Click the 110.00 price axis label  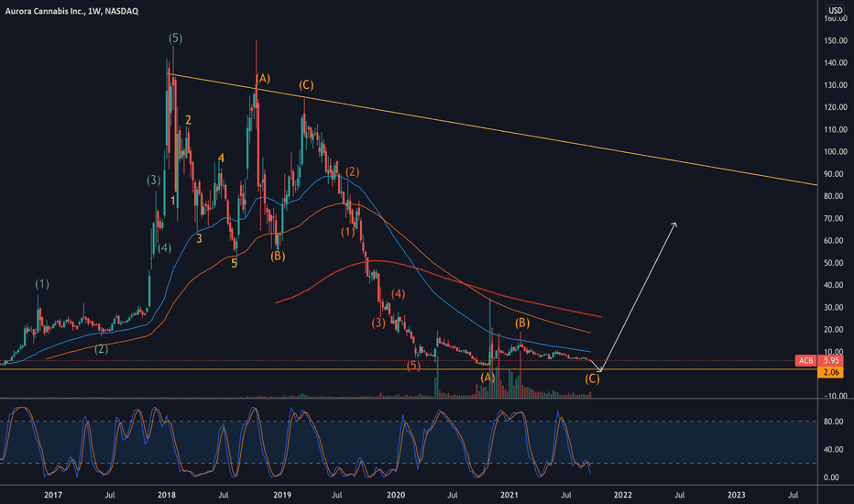836,130
